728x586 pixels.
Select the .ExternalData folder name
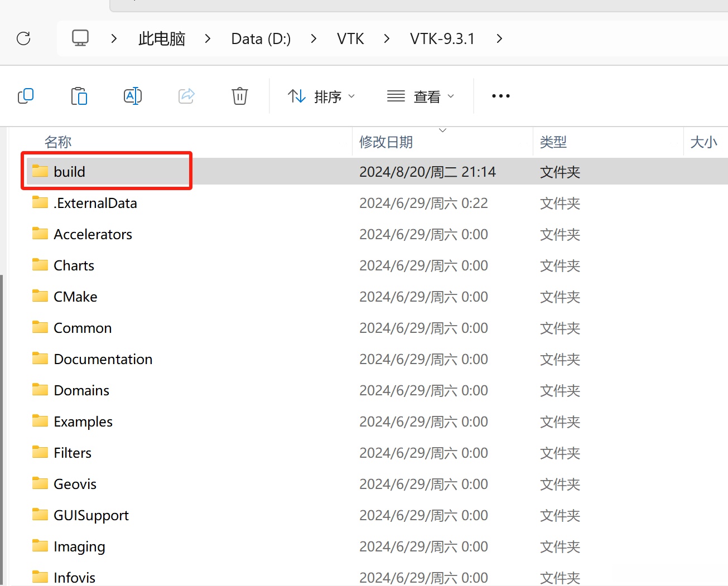[x=95, y=203]
